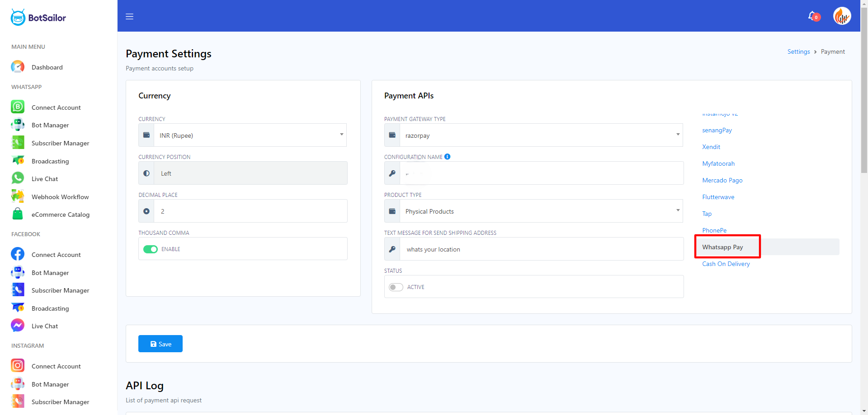868x415 pixels.
Task: Click the page vertical scrollbar
Action: 864,90
